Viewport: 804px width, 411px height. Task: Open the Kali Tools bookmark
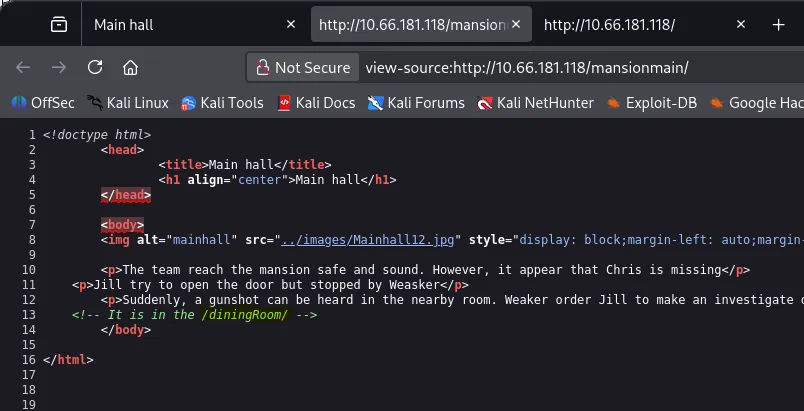click(222, 102)
